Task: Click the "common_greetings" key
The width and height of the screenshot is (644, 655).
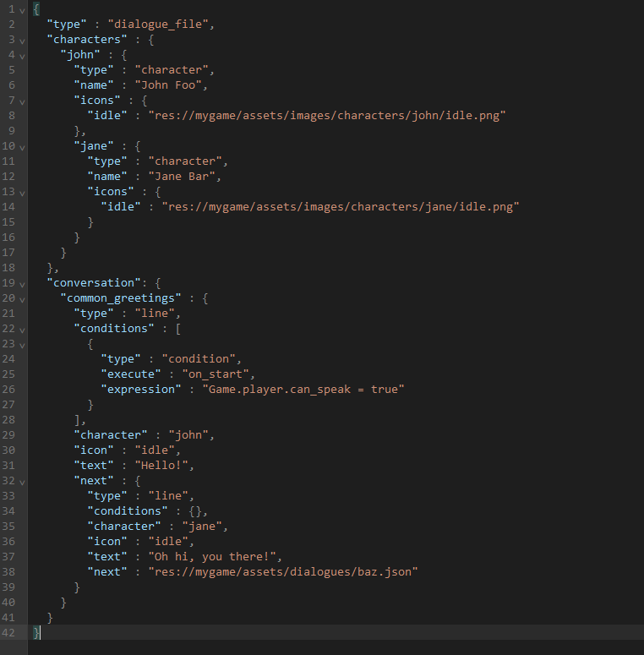Action: pos(121,298)
